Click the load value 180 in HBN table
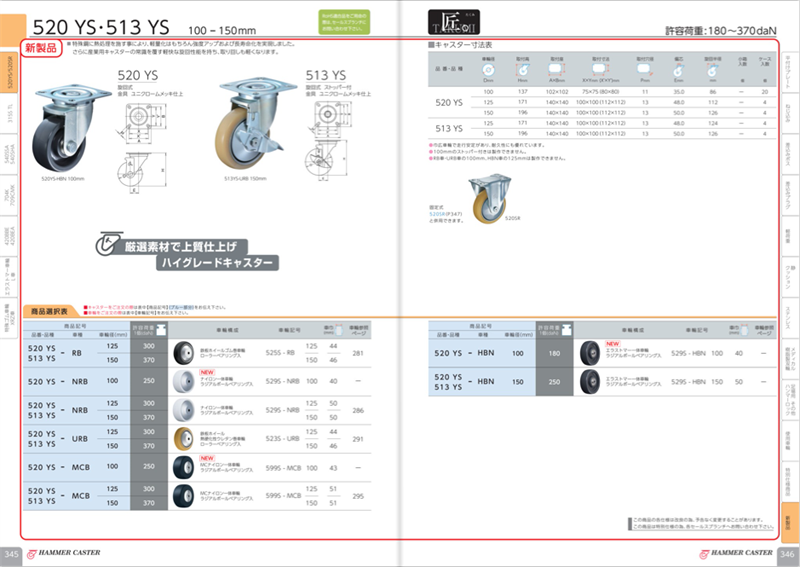Viewport: 800px width, 567px height. [x=555, y=353]
